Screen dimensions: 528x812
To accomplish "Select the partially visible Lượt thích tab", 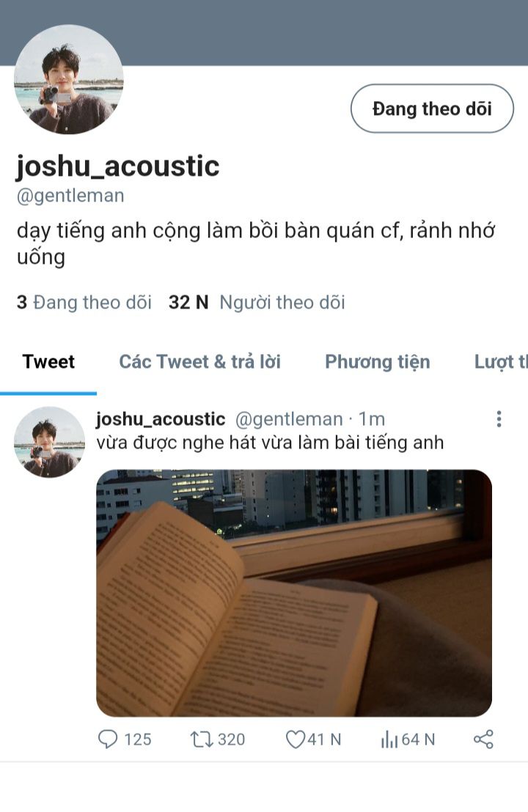I will (x=501, y=362).
